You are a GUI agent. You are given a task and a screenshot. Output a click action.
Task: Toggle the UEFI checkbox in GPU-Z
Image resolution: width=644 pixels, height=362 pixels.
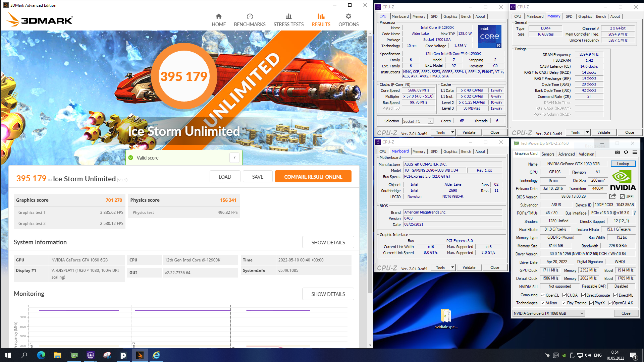coord(622,197)
